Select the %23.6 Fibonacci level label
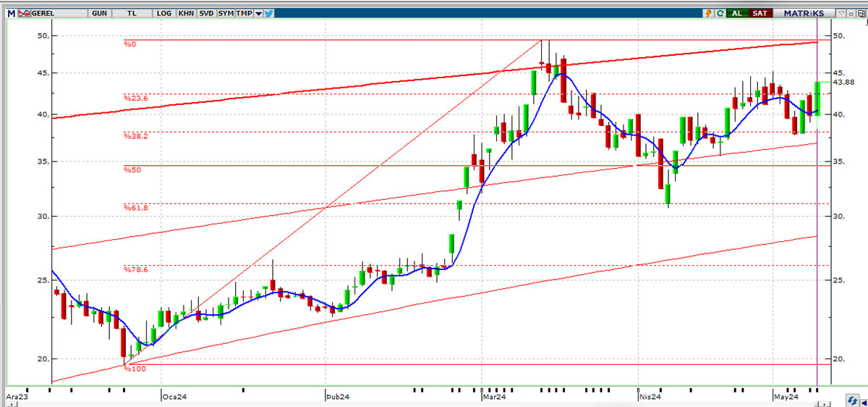This screenshot has width=868, height=407. pyautogui.click(x=135, y=98)
